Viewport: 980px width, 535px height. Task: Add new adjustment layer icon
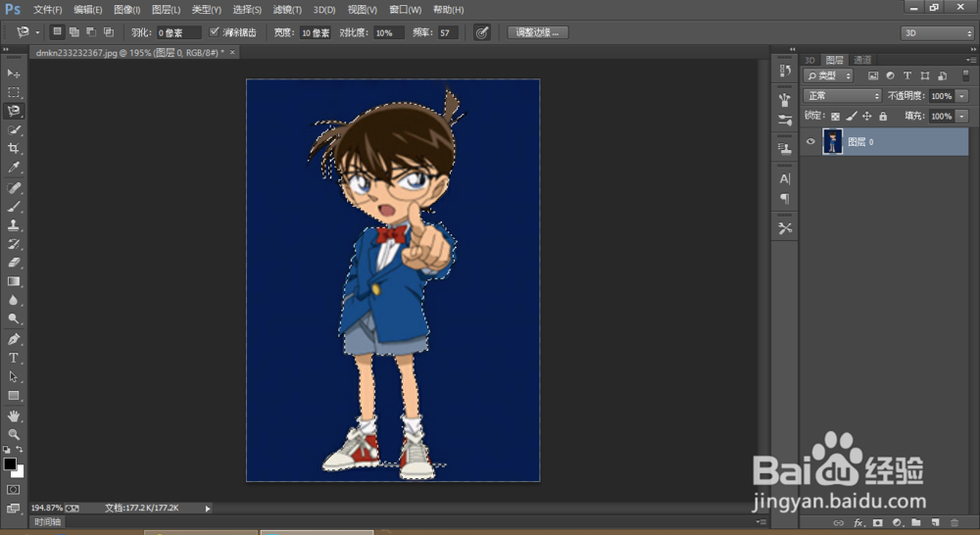pos(897,522)
